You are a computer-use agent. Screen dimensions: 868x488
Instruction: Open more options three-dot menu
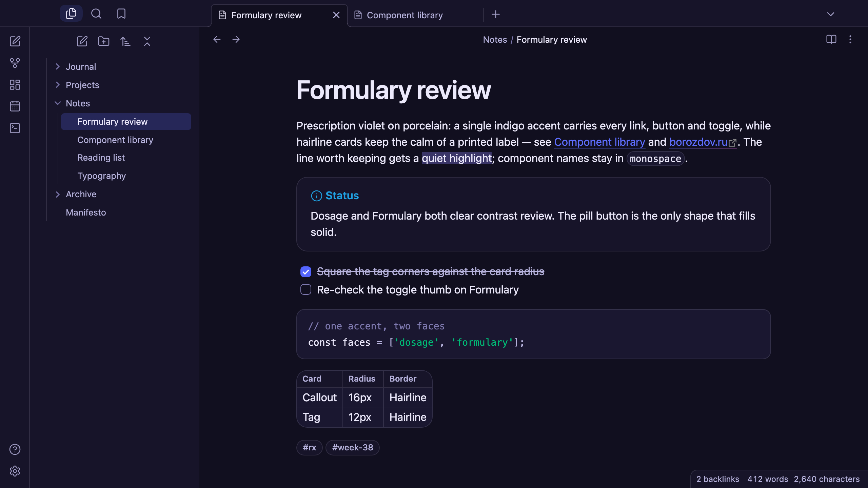tap(850, 39)
